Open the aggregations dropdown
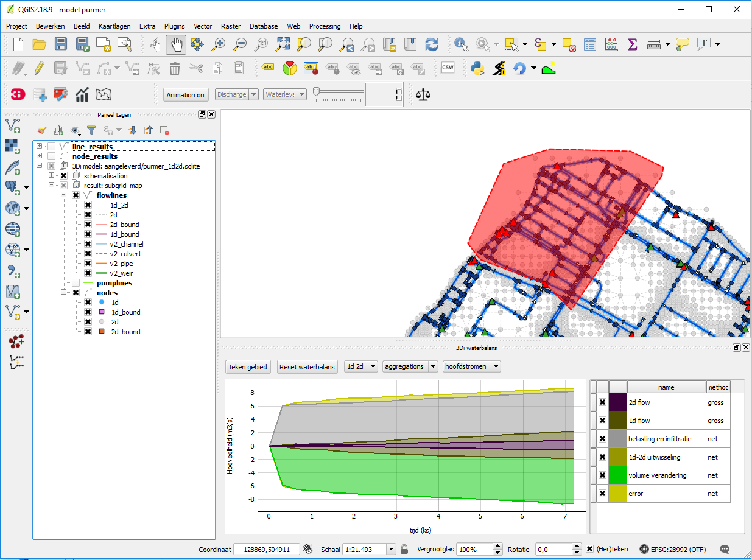 [x=410, y=366]
